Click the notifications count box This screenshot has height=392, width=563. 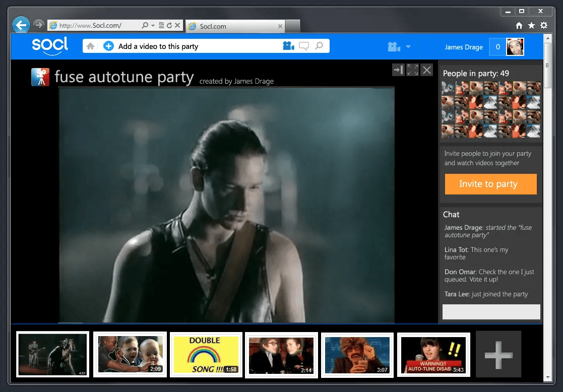(x=497, y=47)
